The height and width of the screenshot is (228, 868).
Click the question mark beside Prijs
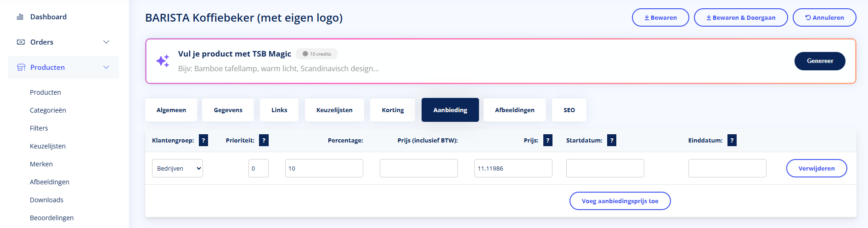[x=547, y=141]
